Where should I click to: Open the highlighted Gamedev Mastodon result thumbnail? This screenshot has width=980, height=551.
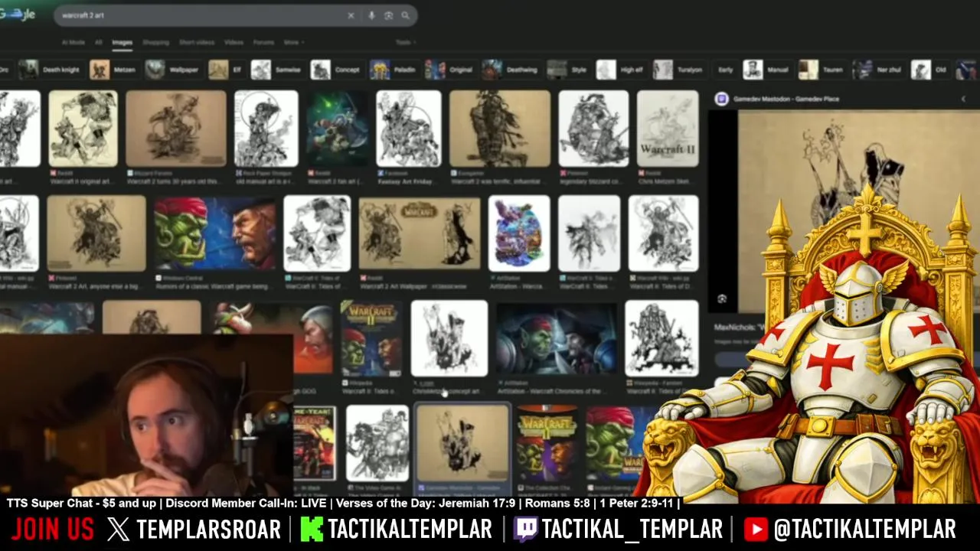click(462, 444)
